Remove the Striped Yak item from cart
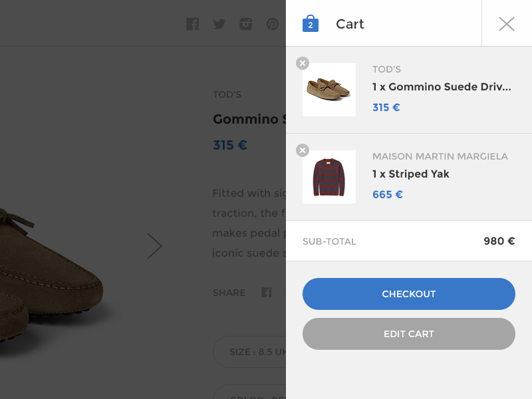Screen dimensions: 532x399 pos(303,150)
